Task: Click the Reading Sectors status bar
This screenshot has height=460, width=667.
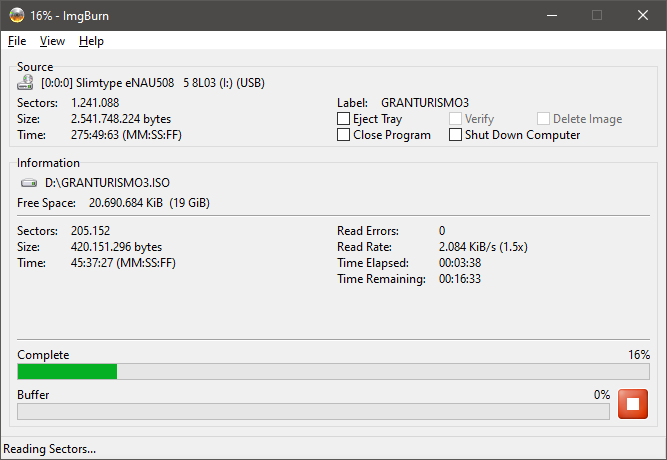Action: 50,449
